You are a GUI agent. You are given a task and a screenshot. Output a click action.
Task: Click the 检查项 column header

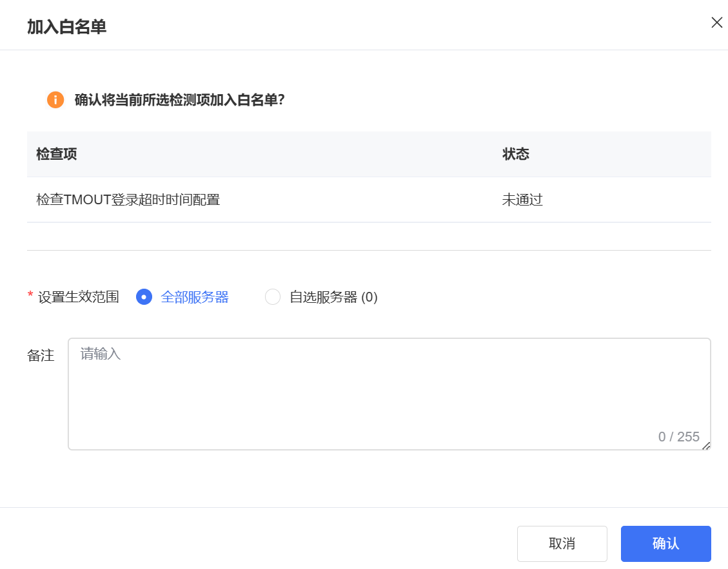pos(57,155)
